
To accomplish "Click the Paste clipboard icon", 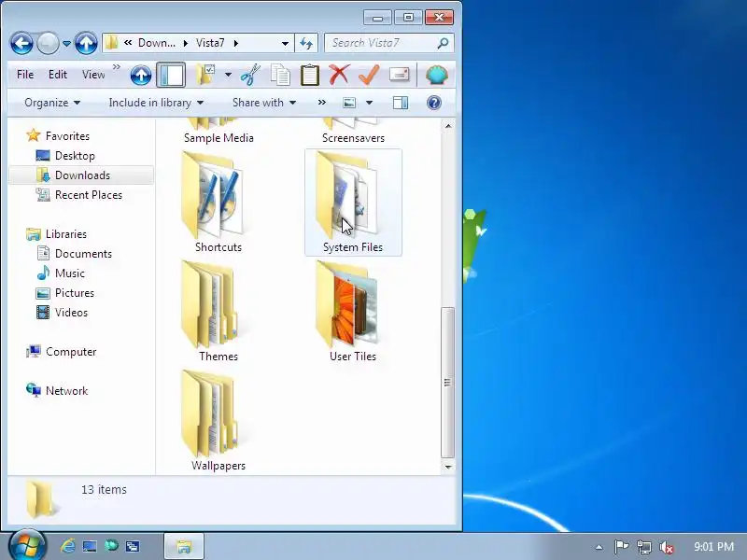I will pos(310,75).
